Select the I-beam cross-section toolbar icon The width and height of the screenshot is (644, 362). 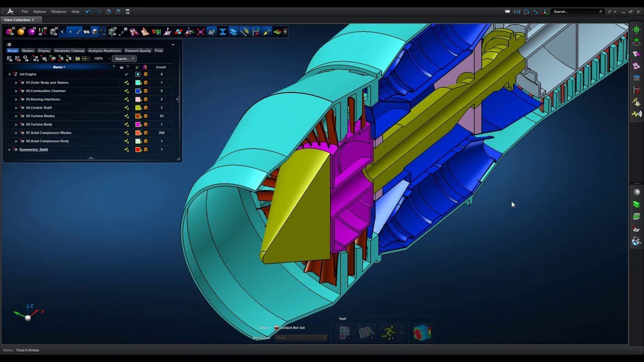(x=222, y=32)
